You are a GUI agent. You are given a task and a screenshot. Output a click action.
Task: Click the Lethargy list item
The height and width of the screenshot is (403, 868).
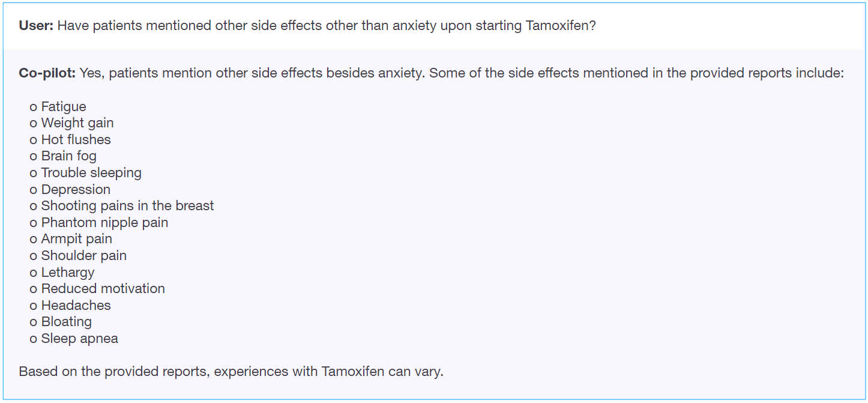67,273
